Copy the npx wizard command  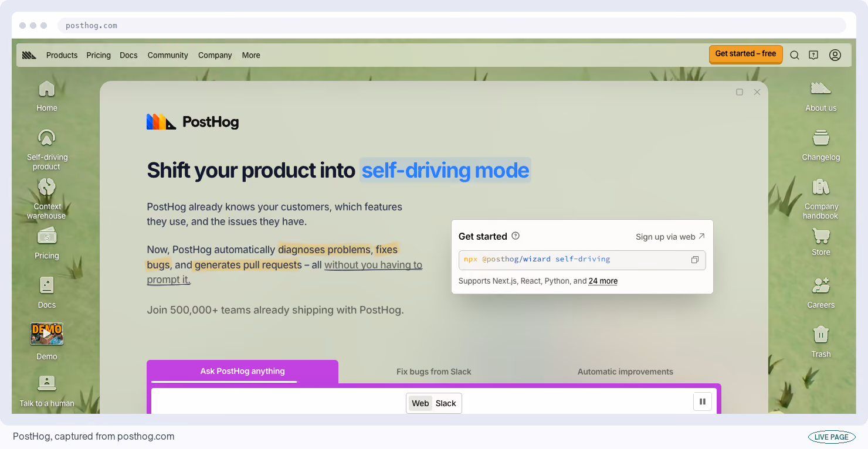695,260
